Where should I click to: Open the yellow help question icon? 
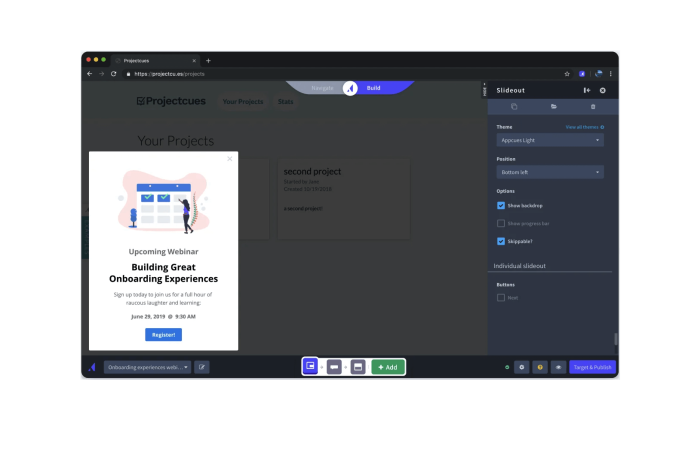point(540,367)
